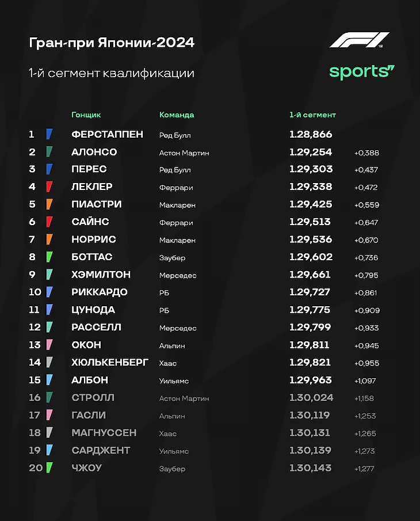420x521 pixels.
Task: Click Bottas's bright green Sauber marker
Action: [49, 257]
